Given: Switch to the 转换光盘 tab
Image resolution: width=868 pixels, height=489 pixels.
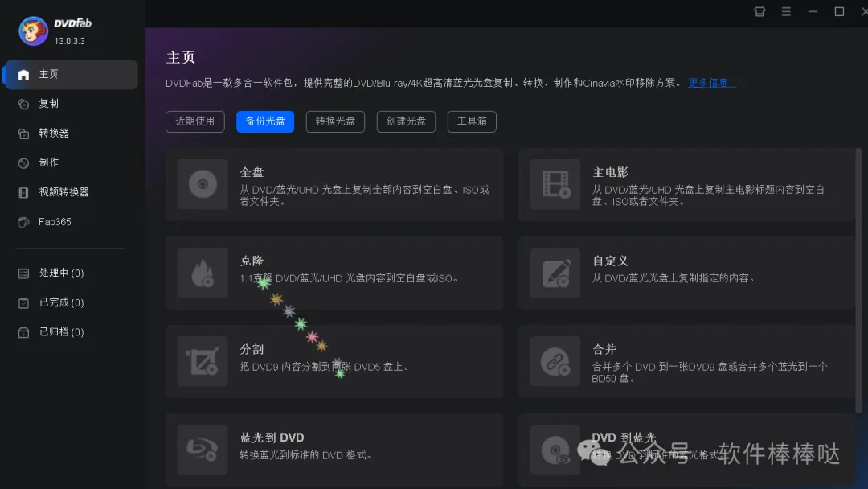Looking at the screenshot, I should [x=335, y=121].
